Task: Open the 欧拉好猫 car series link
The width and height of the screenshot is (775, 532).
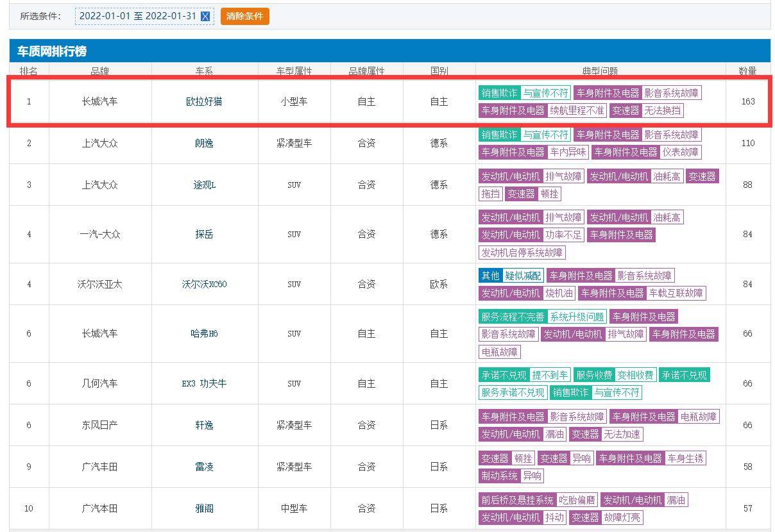Action: pos(204,101)
